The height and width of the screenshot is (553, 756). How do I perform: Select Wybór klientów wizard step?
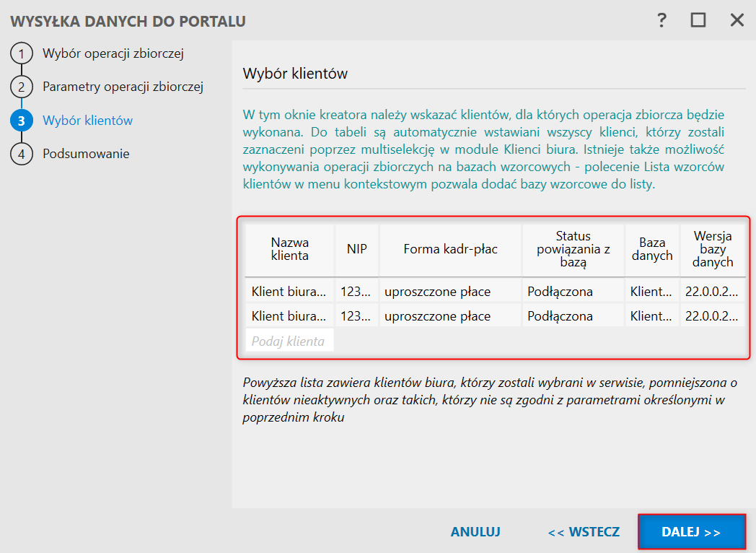88,121
